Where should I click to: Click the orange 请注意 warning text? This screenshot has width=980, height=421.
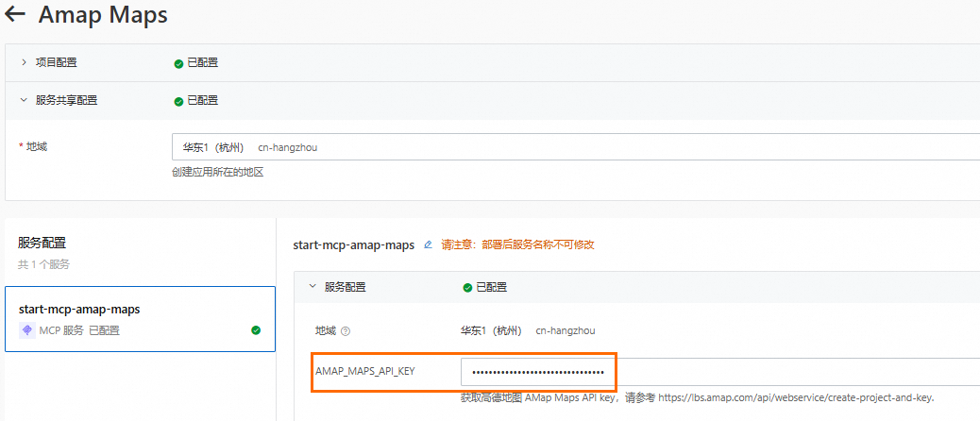coord(517,244)
